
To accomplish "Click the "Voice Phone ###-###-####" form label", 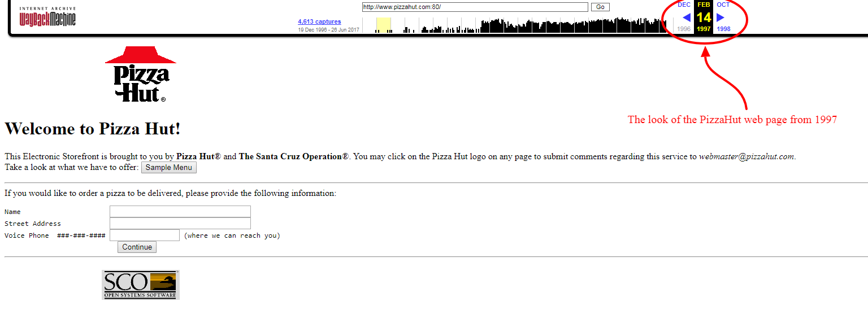I will coord(55,235).
